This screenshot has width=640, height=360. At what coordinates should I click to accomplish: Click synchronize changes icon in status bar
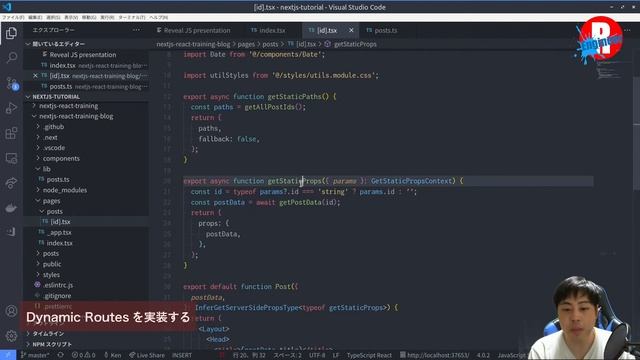click(60, 355)
